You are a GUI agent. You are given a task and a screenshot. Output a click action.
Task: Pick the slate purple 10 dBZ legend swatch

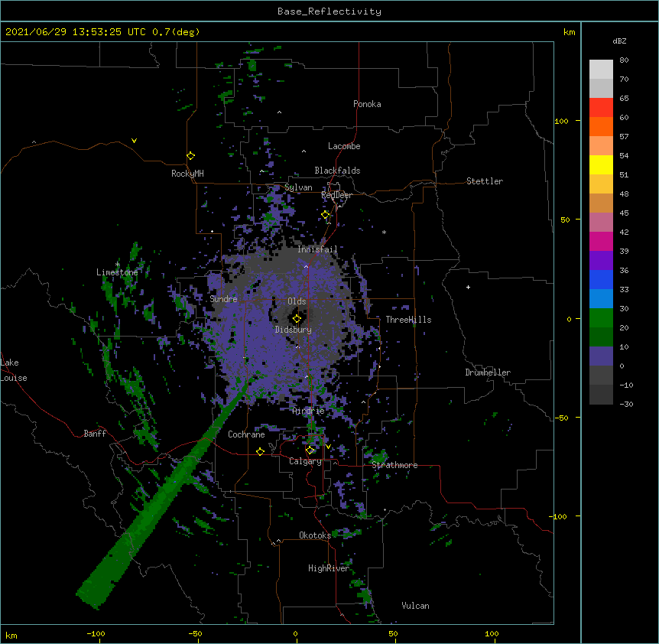point(601,356)
